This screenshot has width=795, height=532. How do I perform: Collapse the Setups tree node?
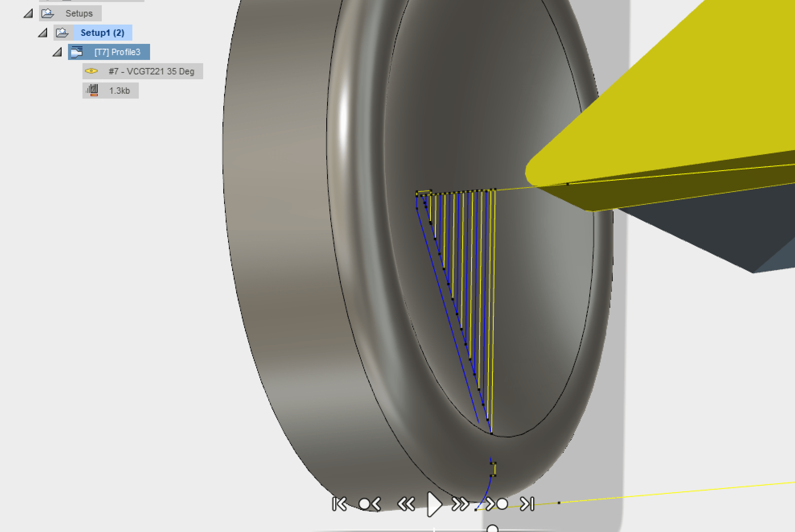coord(28,13)
